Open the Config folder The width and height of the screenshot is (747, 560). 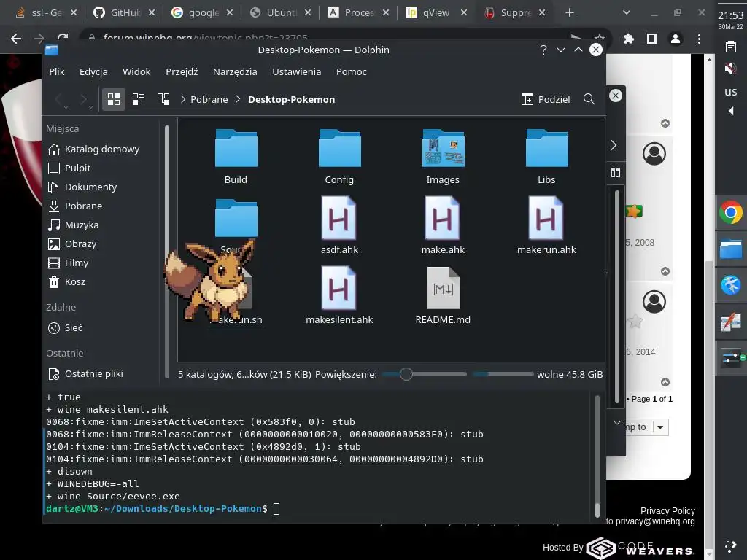pos(339,156)
